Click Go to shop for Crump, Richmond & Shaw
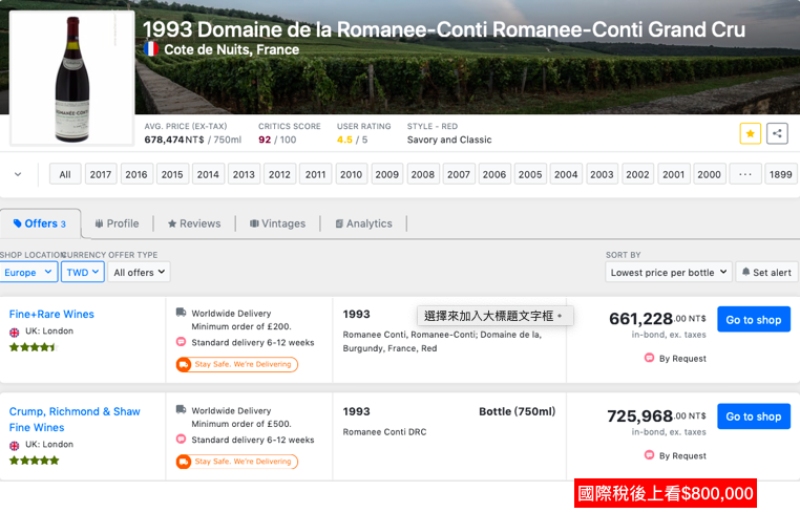800x513 pixels. click(x=754, y=416)
